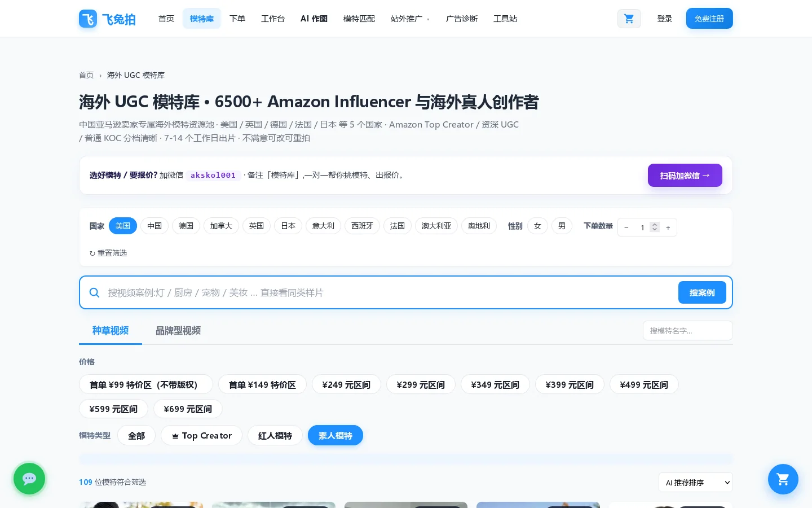Screen dimensions: 812x508
Task: Open 下单 nav item
Action: pyautogui.click(x=237, y=19)
